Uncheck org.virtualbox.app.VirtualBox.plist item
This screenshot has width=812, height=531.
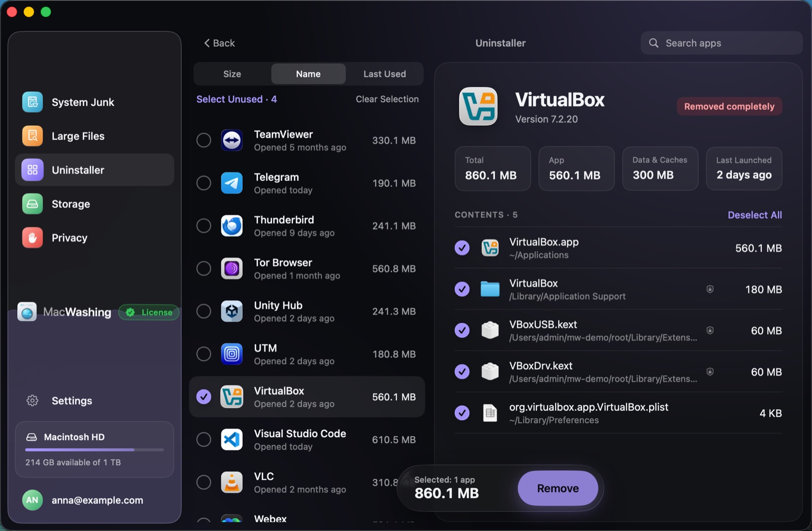point(462,413)
